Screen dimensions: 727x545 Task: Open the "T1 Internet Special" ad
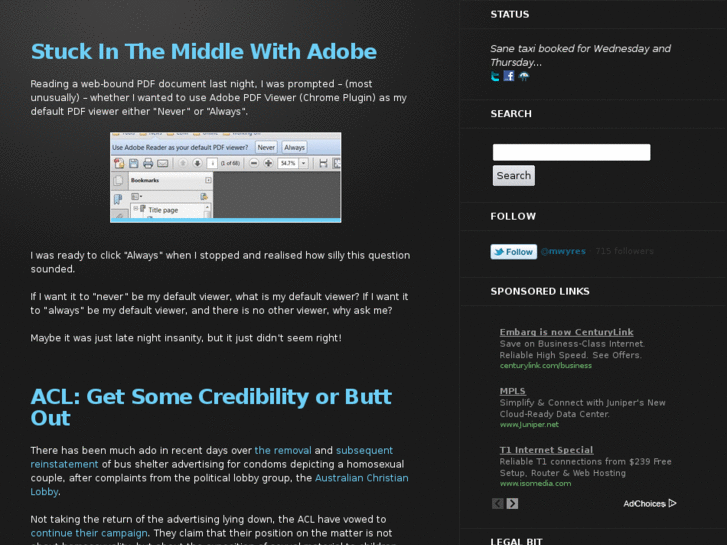pyautogui.click(x=546, y=450)
